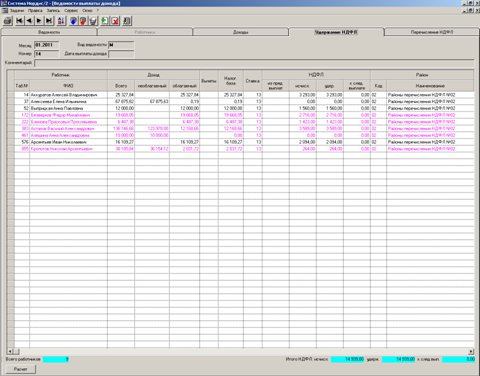Click the удерж. total field at bottom
The image size is (480, 376).
coord(399,359)
